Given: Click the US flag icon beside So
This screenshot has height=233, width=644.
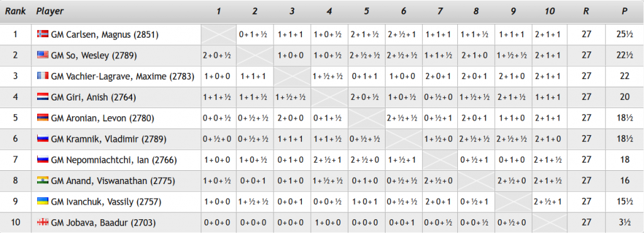Looking at the screenshot, I should (43, 55).
